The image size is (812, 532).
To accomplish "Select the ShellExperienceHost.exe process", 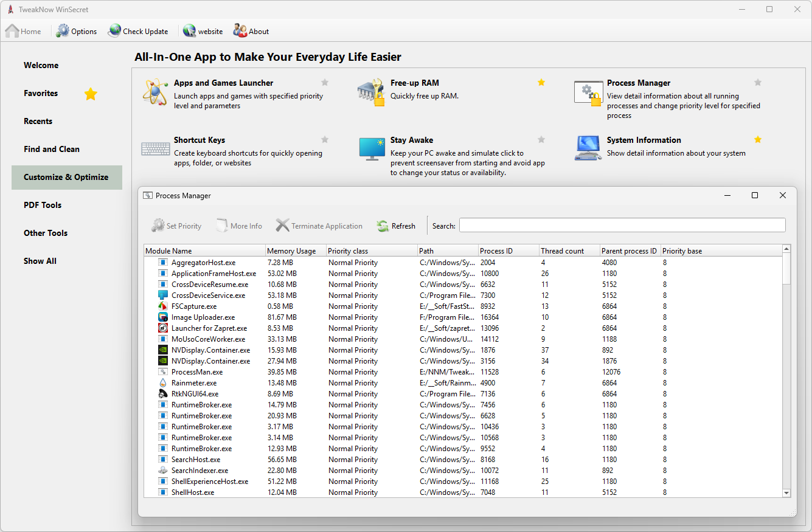I will (463, 482).
